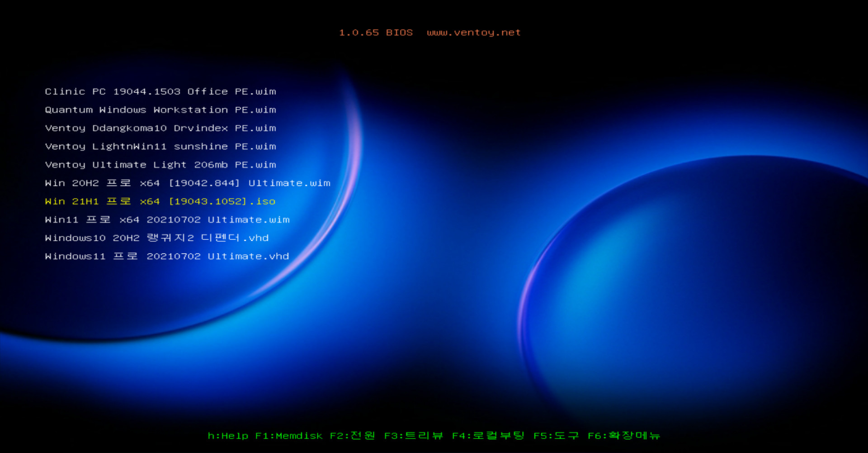Select Windows11 프로 20210702 Ultimate.vhd
868x453 pixels.
[167, 256]
